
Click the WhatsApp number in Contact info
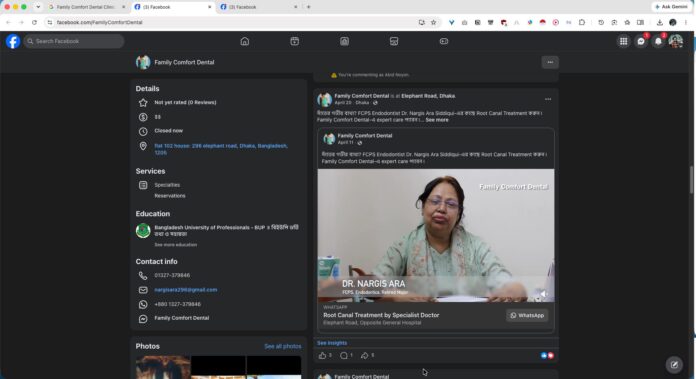click(177, 304)
